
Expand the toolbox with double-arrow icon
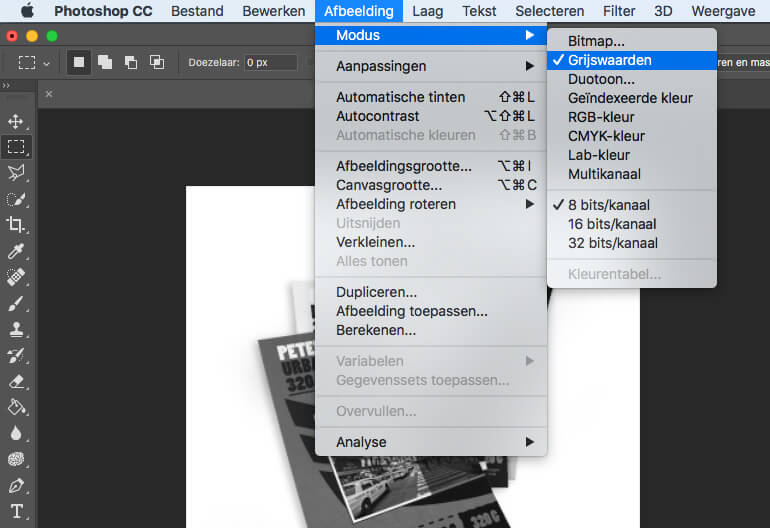(x=6, y=86)
